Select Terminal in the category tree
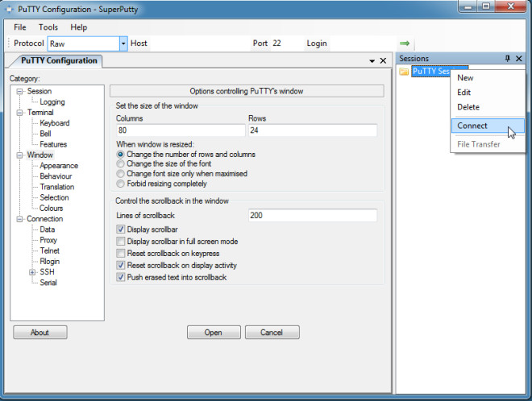 40,113
